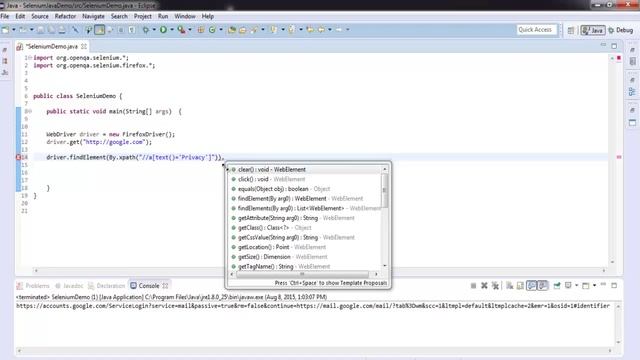Image resolution: width=640 pixels, height=360 pixels.
Task: Select getAttribute(String arg0) proposal
Action: coord(305,218)
